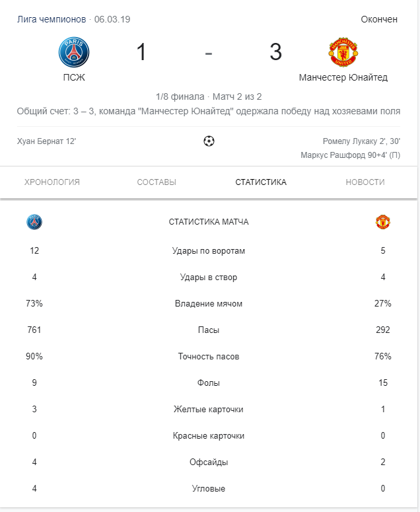Click goalscorer Ромелу Лукаку entry
This screenshot has width=420, height=512.
pyautogui.click(x=361, y=141)
